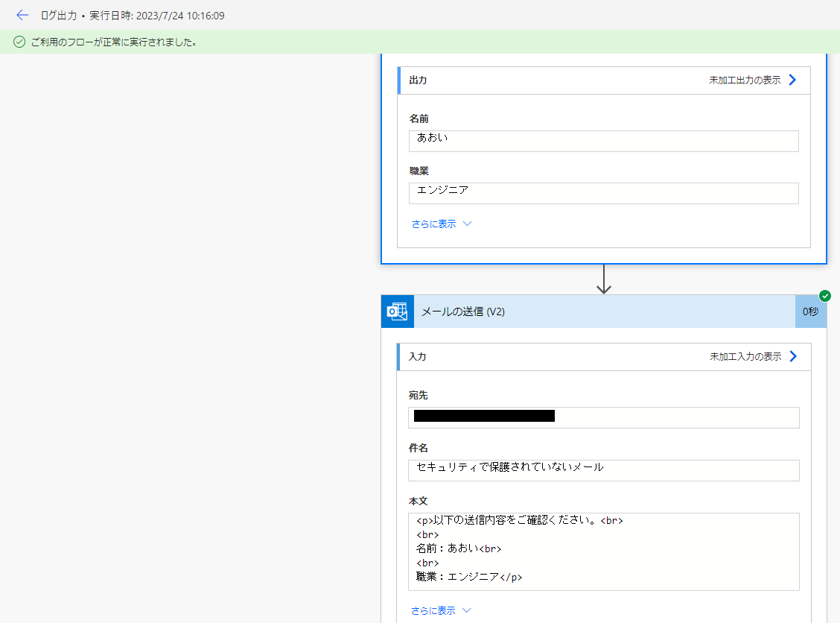Select the 職業 field containing エンジニア
840x623 pixels.
click(603, 193)
